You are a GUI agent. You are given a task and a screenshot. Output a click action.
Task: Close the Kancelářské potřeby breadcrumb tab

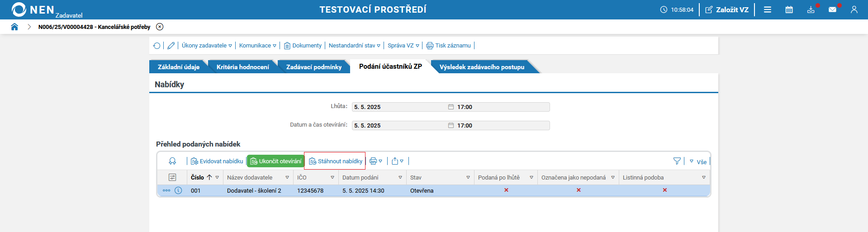point(160,27)
